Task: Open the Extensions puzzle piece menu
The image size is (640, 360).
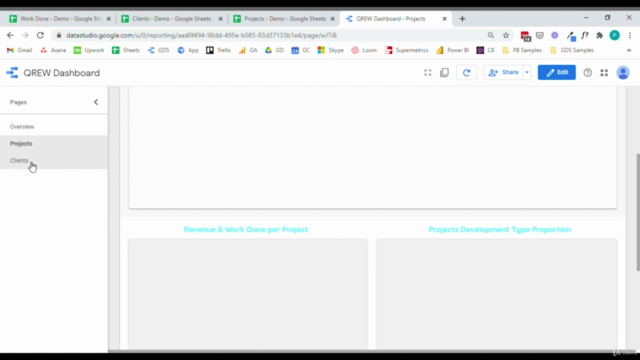Action: pyautogui.click(x=600, y=36)
